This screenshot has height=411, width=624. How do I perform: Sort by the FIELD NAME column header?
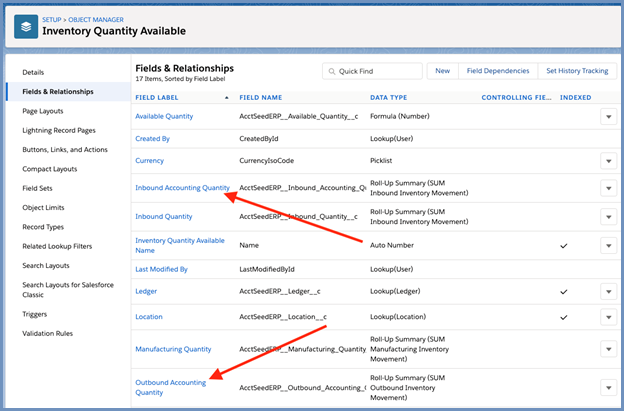pyautogui.click(x=261, y=97)
